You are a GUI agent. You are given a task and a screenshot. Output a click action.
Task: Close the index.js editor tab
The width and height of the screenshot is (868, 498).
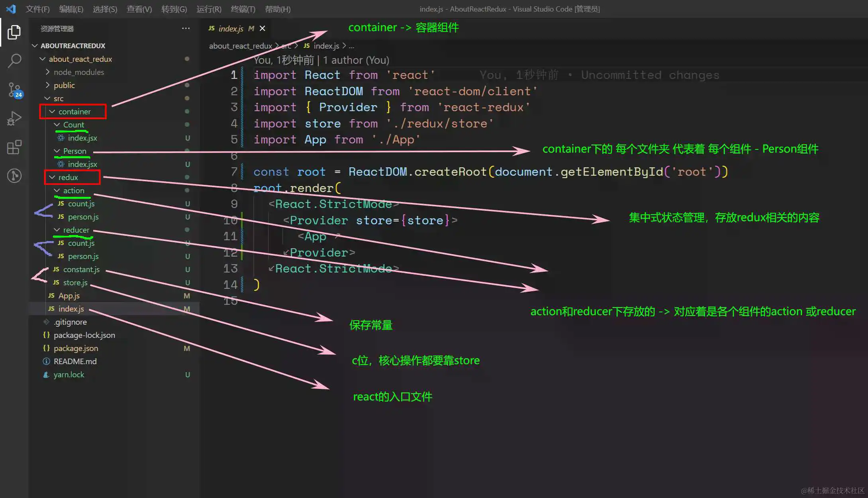pyautogui.click(x=263, y=28)
